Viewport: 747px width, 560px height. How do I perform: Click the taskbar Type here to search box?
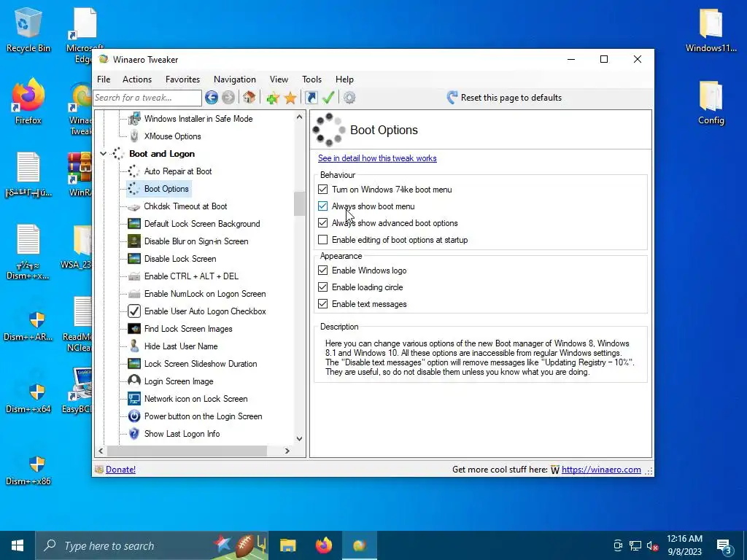(152, 545)
